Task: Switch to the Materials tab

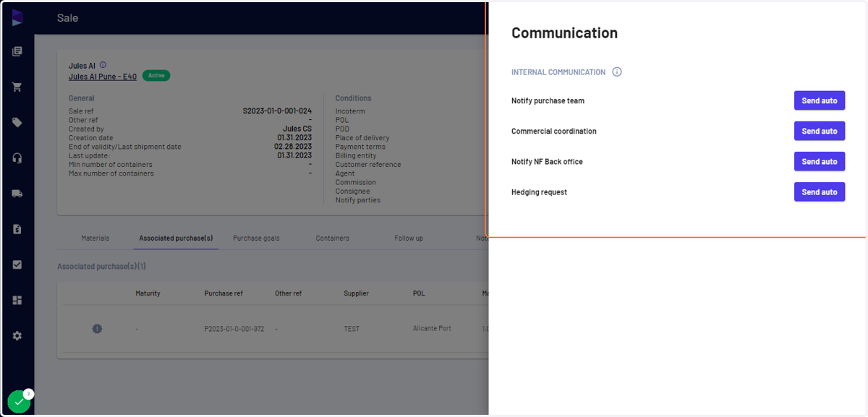Action: click(x=95, y=238)
